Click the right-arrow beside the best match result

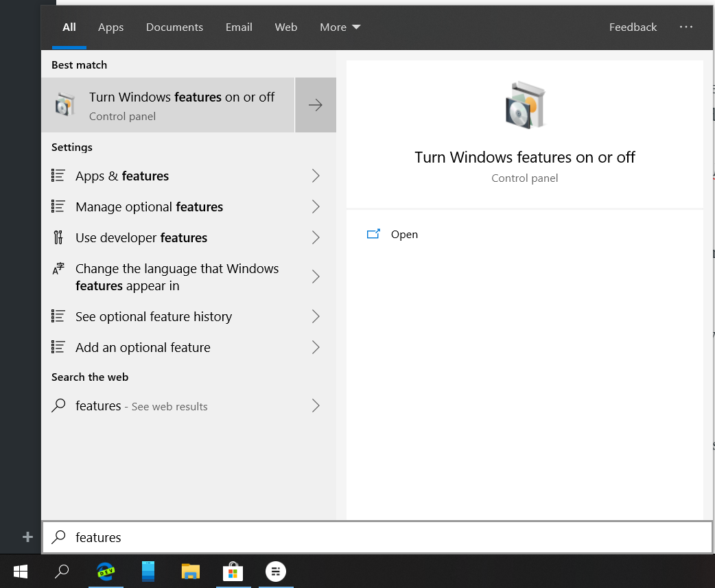(315, 104)
